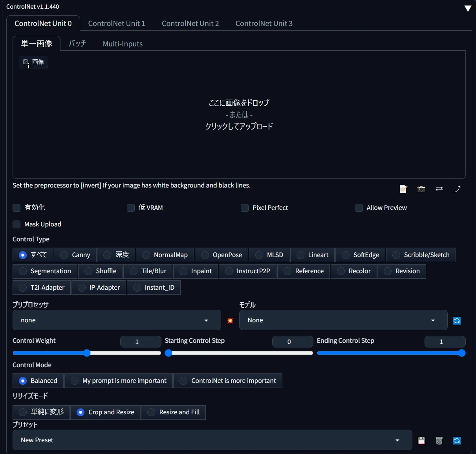The image size is (476, 454).
Task: Run preprocessor with the red explosion icon
Action: 230,321
